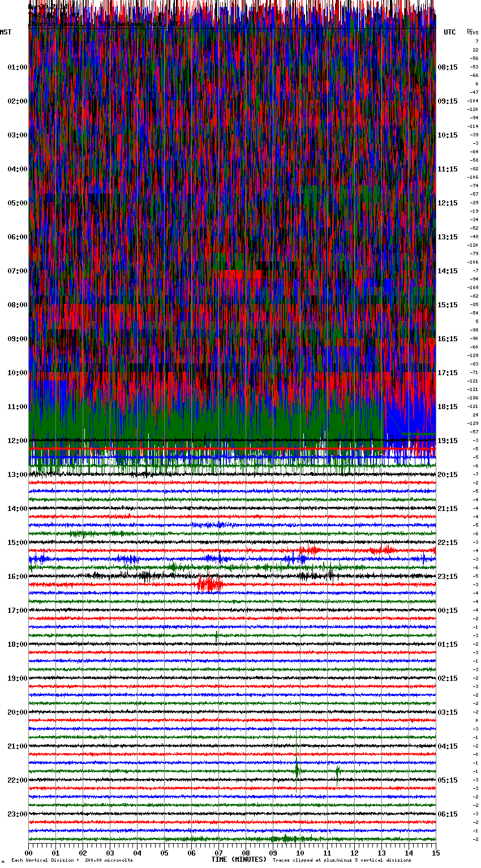Image resolution: width=481 pixels, height=868 pixels.
Task: Click the TIME (MINUTES) axis title
Action: [239, 860]
